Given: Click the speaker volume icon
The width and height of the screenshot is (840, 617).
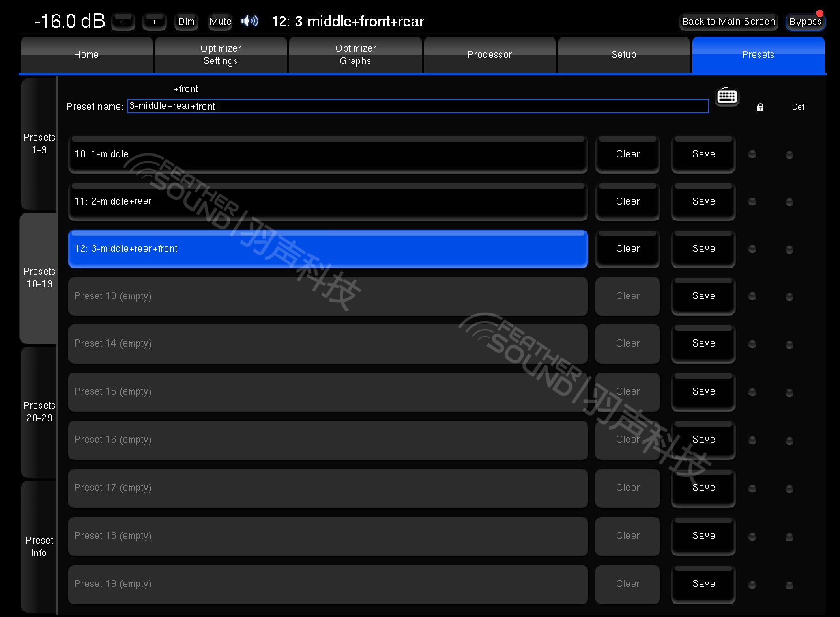Looking at the screenshot, I should pos(250,21).
